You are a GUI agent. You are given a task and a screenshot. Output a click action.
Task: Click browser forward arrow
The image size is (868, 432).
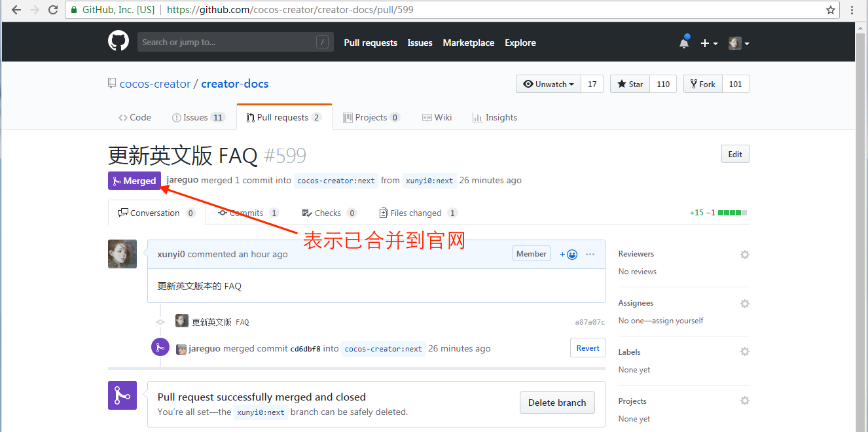pos(35,10)
